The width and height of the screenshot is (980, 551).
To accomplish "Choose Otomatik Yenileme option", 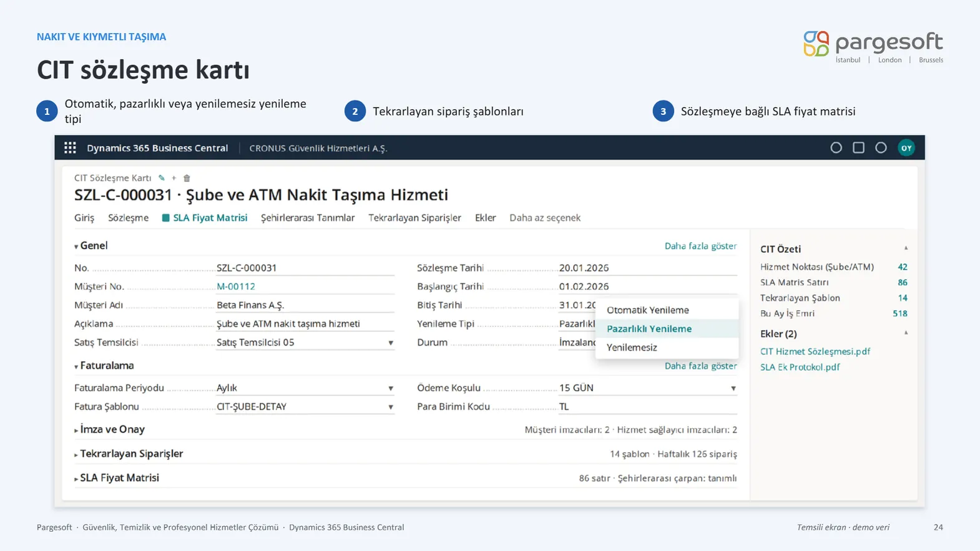I will [x=667, y=310].
